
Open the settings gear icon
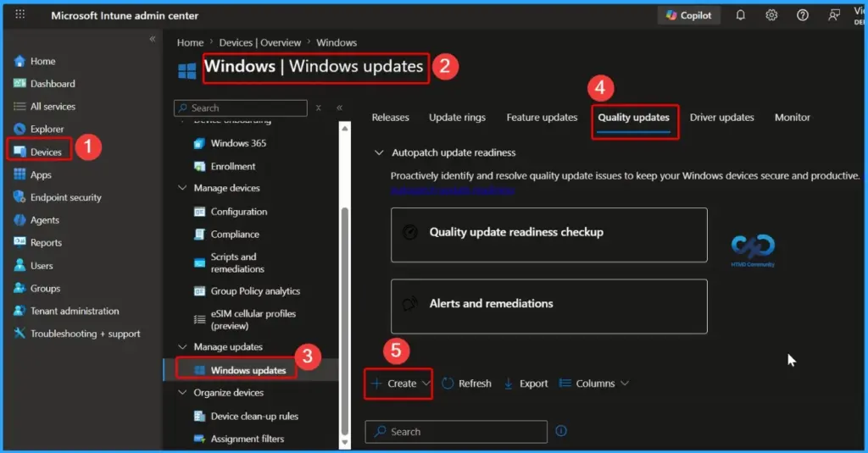click(771, 15)
